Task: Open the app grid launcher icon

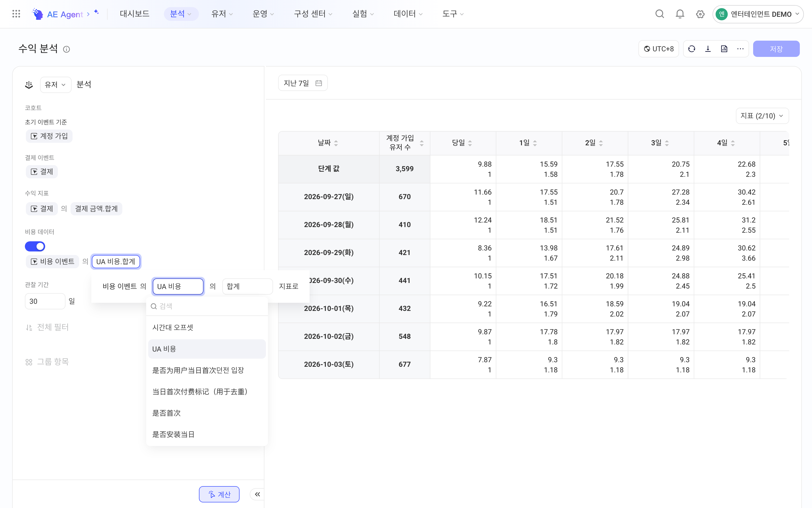Action: click(x=16, y=14)
